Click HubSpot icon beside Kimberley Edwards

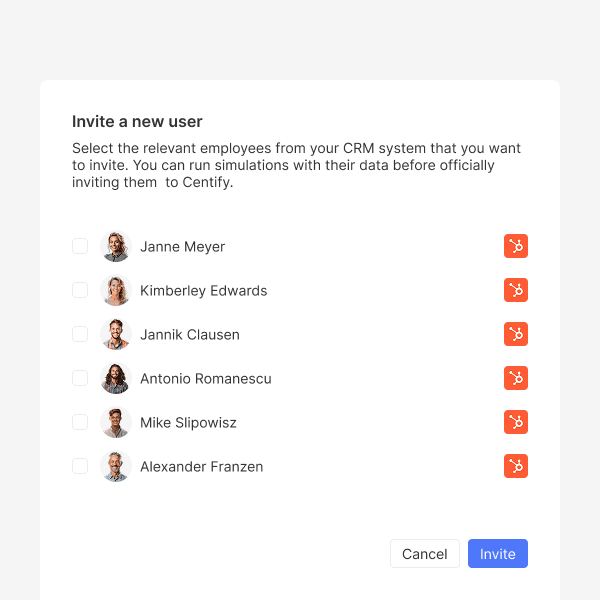click(516, 291)
